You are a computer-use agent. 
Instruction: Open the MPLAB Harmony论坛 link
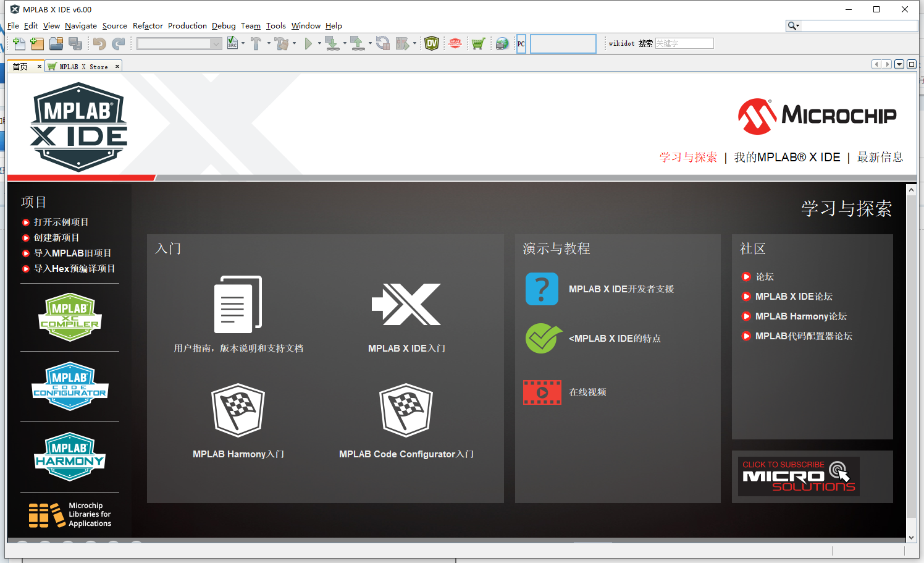[x=801, y=316]
